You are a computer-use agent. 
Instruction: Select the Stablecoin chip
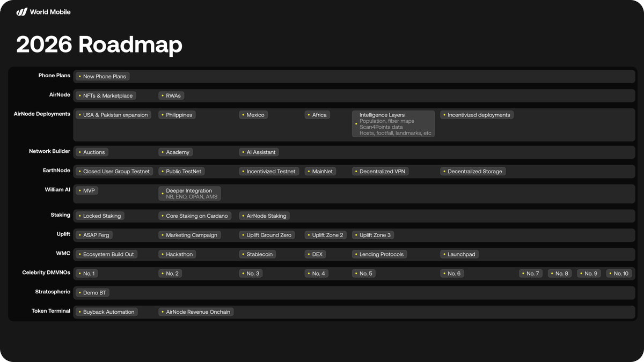point(258,255)
